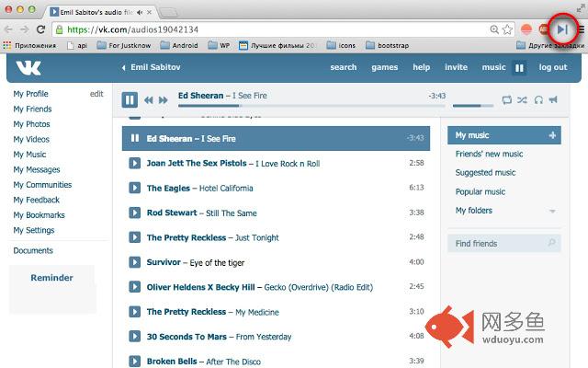Click the Reminder block
The image size is (588, 368).
coord(52,289)
